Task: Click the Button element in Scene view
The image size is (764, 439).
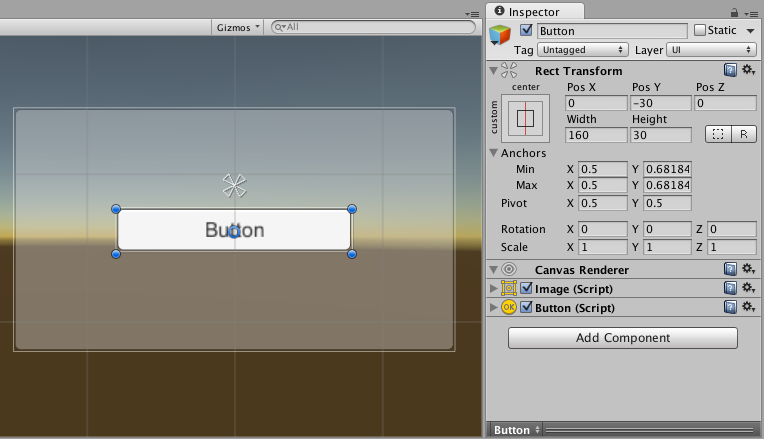Action: (x=234, y=230)
